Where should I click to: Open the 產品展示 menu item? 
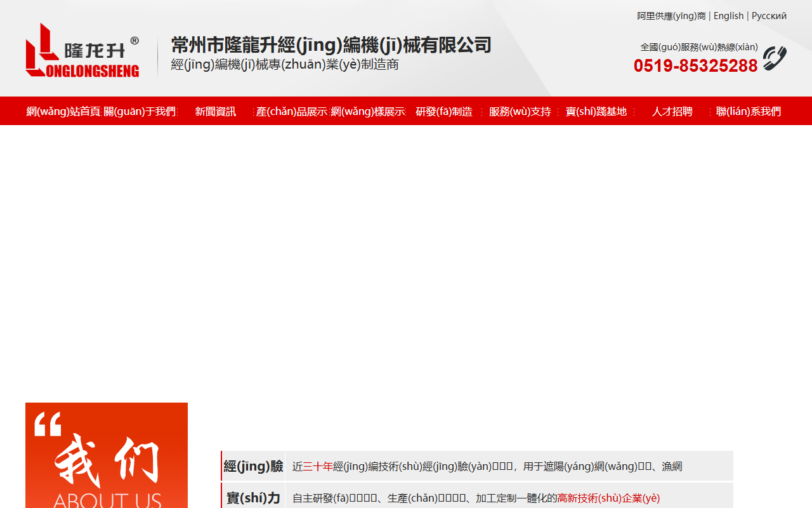point(292,111)
